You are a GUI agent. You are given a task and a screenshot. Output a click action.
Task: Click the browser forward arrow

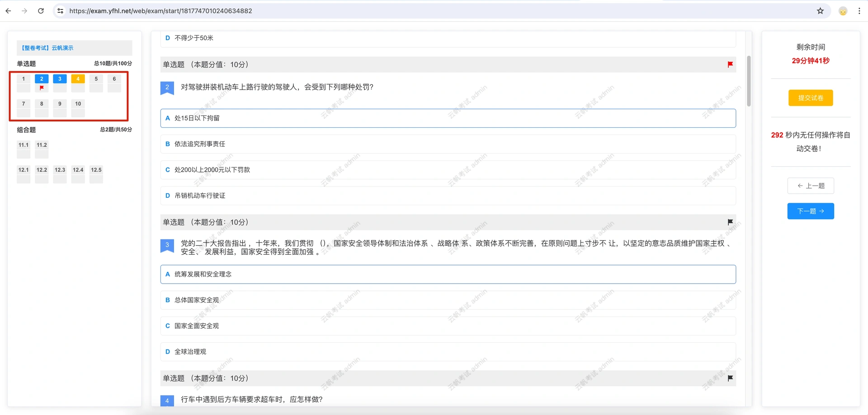(24, 11)
